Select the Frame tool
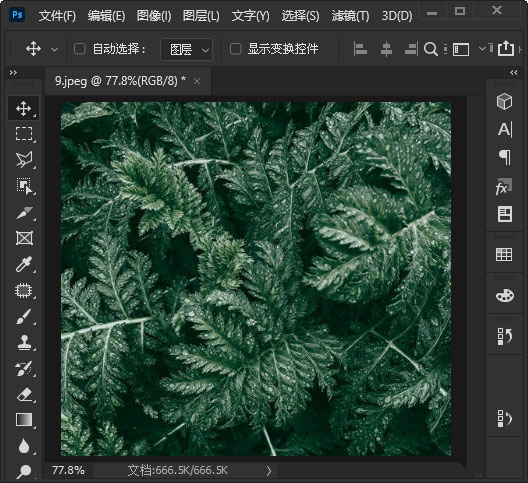This screenshot has width=528, height=483. point(24,238)
